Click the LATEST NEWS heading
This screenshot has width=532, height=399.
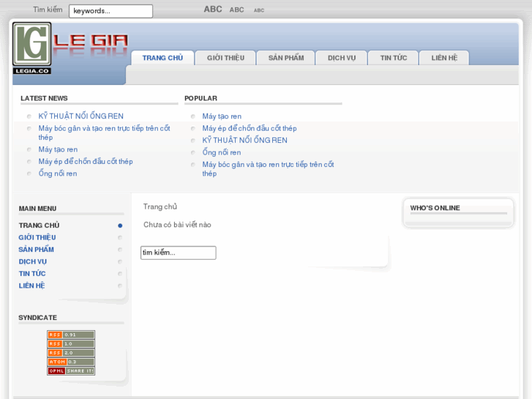coord(44,98)
